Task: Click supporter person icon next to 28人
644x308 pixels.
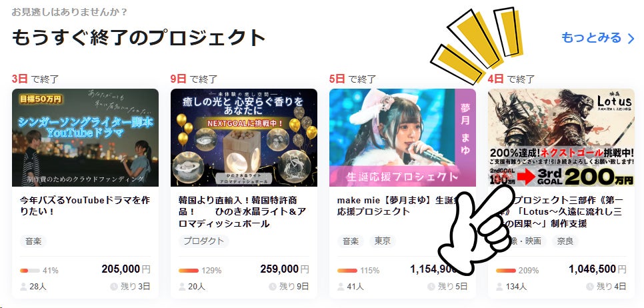Action: (x=23, y=287)
